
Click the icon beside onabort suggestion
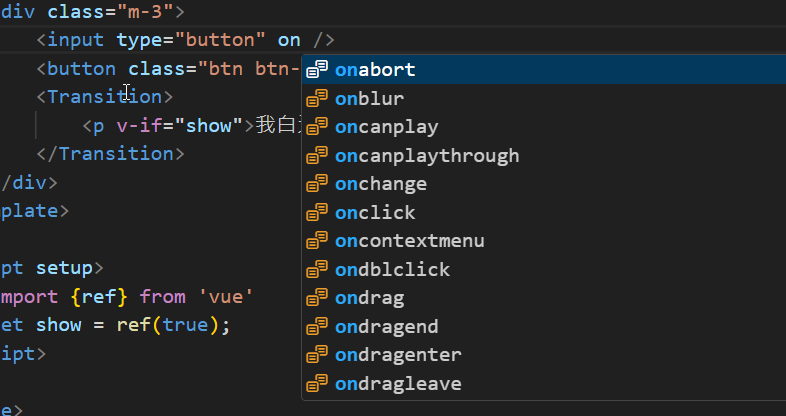coord(317,70)
